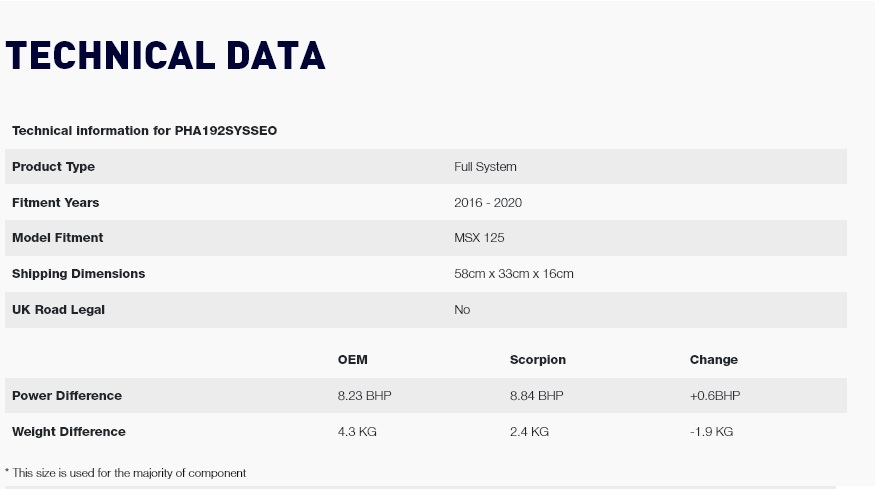Select the MSX 125 value

click(x=479, y=238)
